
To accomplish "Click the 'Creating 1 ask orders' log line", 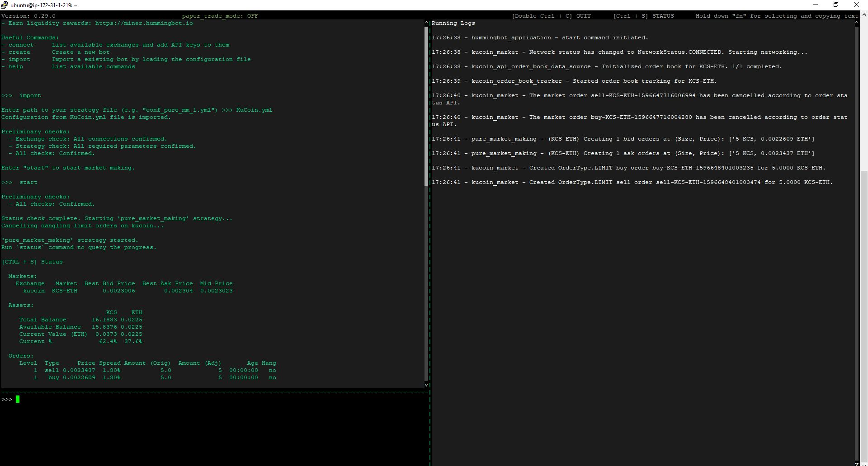I will (623, 153).
